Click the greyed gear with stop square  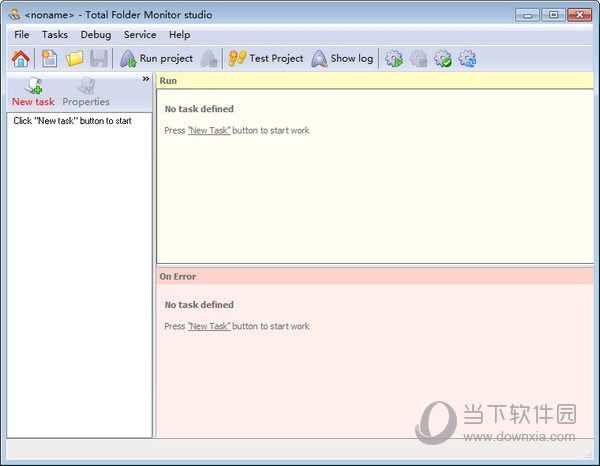pos(418,59)
